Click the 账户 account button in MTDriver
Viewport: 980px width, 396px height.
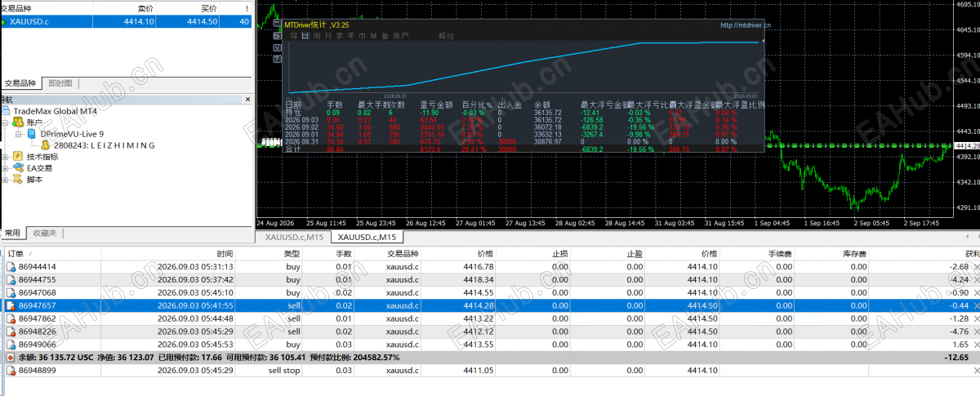401,36
